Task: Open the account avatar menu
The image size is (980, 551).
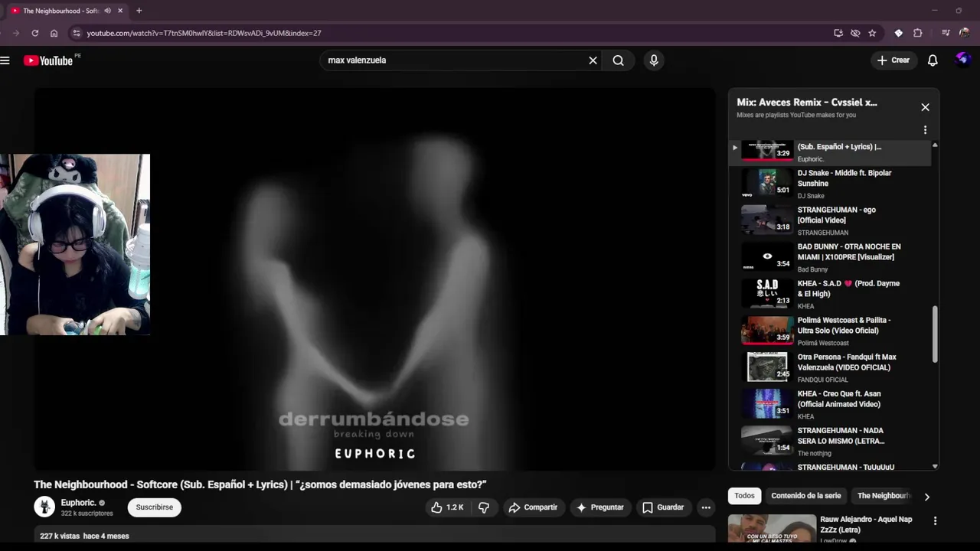Action: pos(963,60)
